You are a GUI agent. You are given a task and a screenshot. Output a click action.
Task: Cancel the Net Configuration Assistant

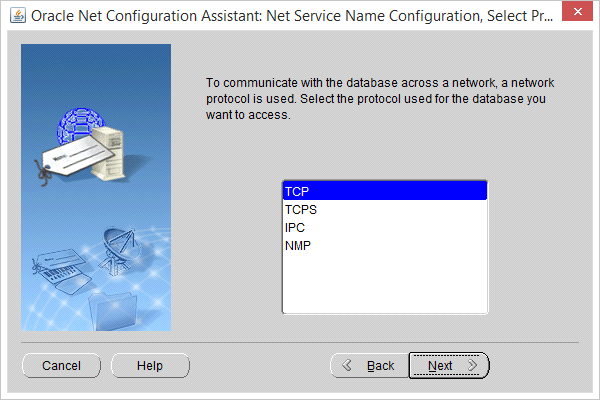pos(61,366)
